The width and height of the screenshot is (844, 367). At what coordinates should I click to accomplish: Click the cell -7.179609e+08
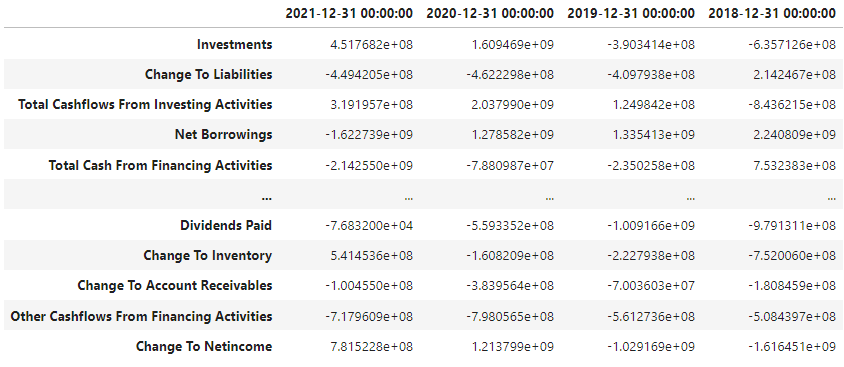[x=369, y=316]
